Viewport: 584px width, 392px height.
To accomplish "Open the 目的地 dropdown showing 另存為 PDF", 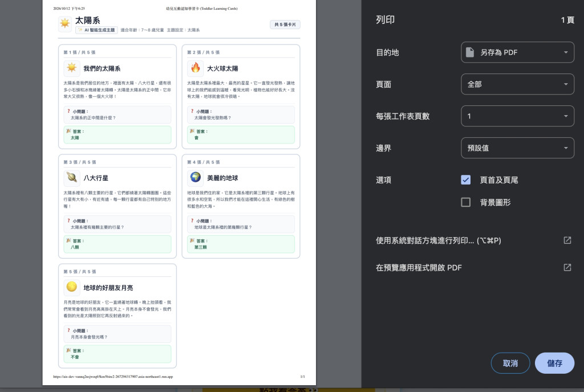I will (517, 52).
